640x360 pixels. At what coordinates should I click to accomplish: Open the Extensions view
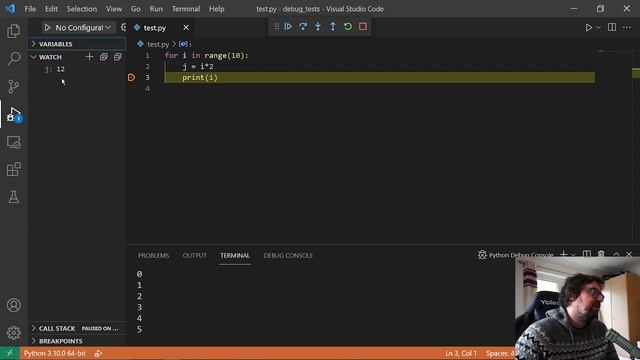[x=13, y=169]
